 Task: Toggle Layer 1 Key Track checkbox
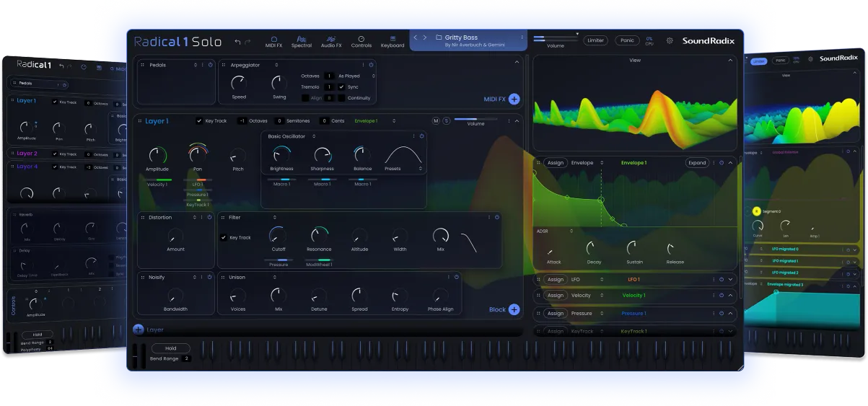coord(200,121)
